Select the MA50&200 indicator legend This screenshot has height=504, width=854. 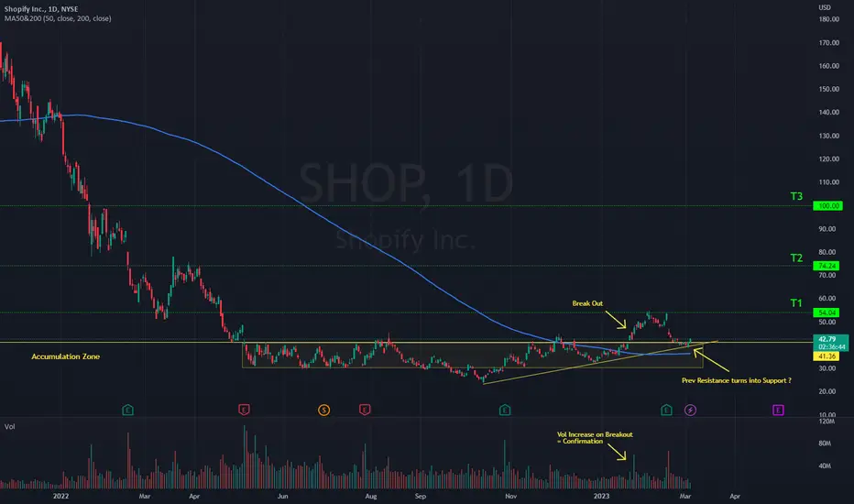click(x=58, y=18)
